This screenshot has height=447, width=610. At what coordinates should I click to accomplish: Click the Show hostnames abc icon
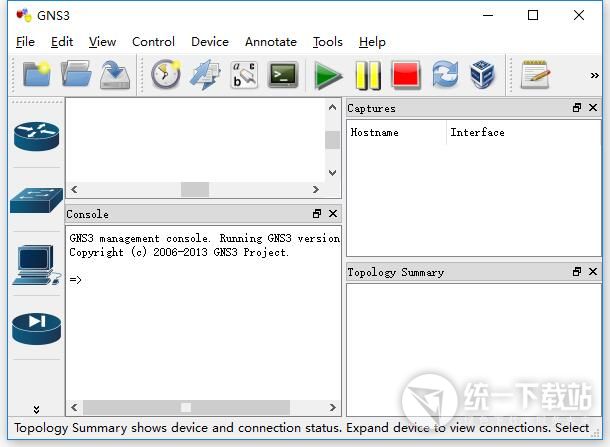pyautogui.click(x=244, y=74)
